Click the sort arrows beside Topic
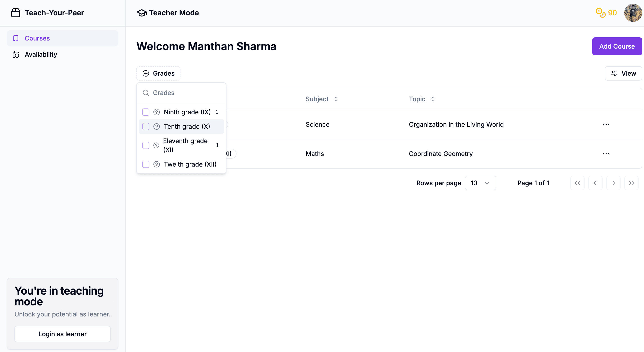Viewport: 644px width, 352px height. pos(432,99)
